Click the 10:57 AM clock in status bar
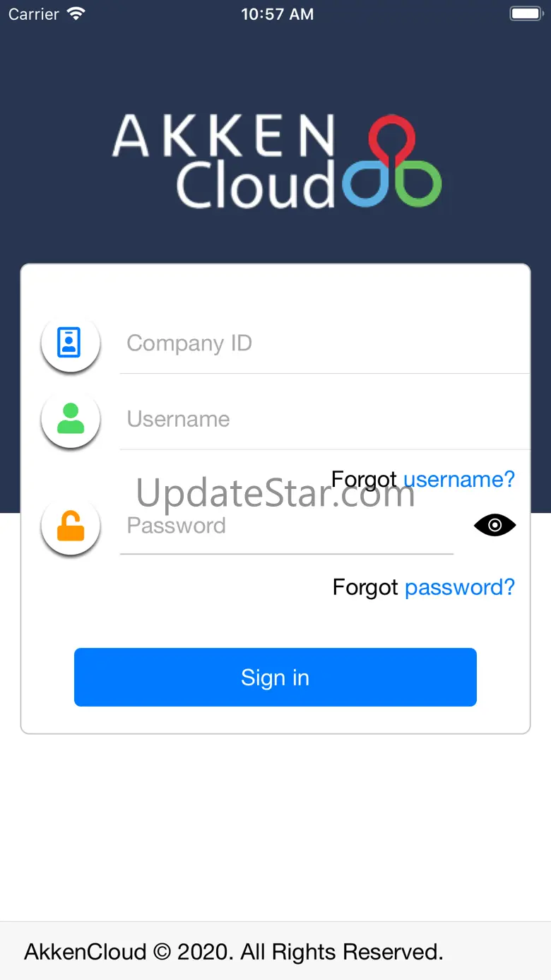The image size is (551, 980). (277, 14)
